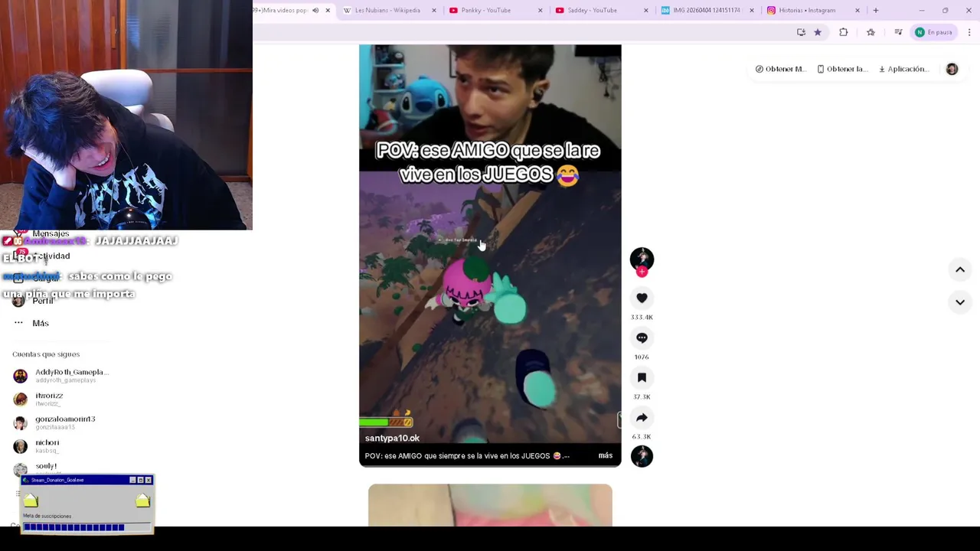Close the Saddey YouTube tab
Viewport: 980px width, 551px height.
pos(645,11)
